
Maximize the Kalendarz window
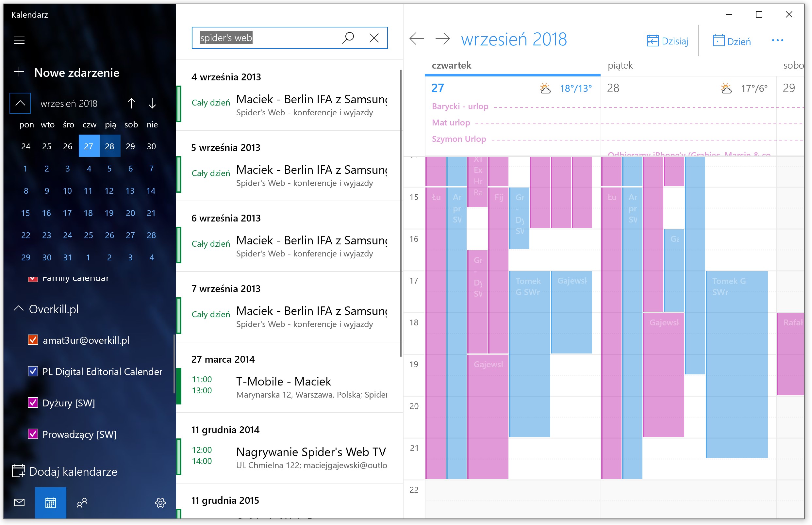coord(759,14)
